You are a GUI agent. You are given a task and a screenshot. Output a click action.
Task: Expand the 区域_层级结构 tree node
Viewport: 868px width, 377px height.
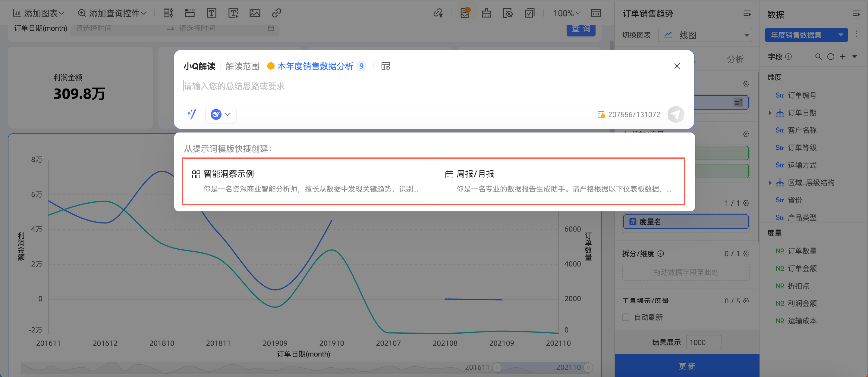pyautogui.click(x=770, y=183)
